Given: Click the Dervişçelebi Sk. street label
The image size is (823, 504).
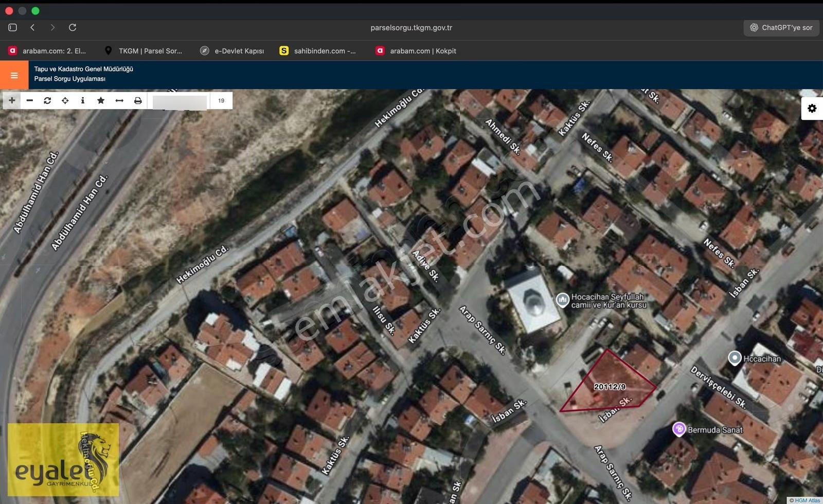Looking at the screenshot, I should pos(719,387).
